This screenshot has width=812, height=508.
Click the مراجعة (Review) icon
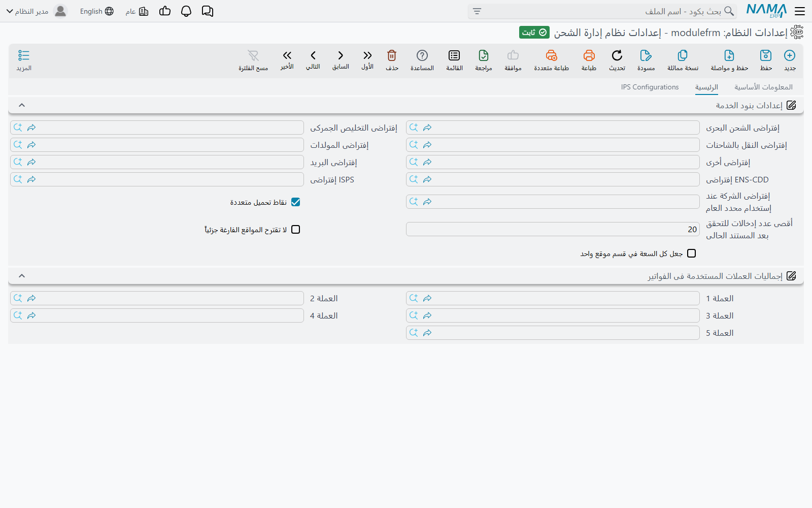[x=484, y=55]
